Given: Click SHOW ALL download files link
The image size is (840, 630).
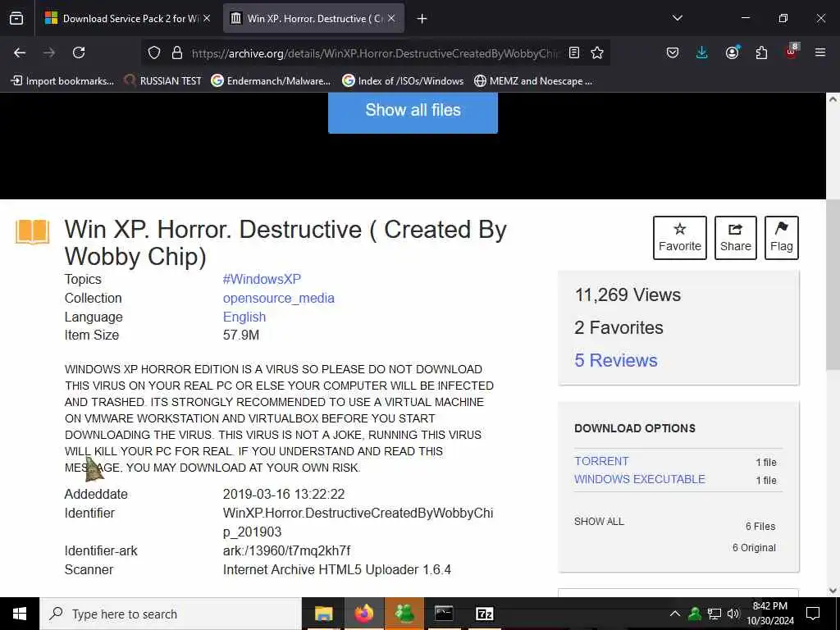Looking at the screenshot, I should click(599, 521).
